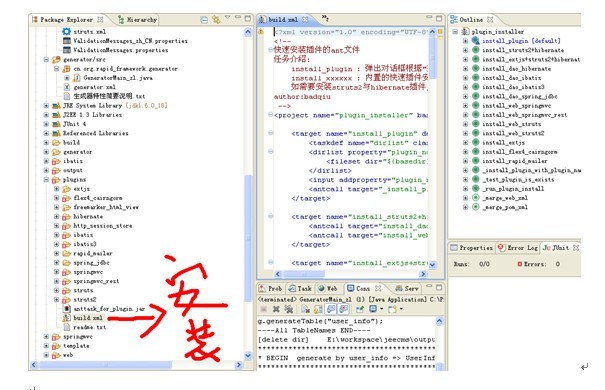Collapse the generator/src source folder
Screen dimensions: 605x390
46,59
